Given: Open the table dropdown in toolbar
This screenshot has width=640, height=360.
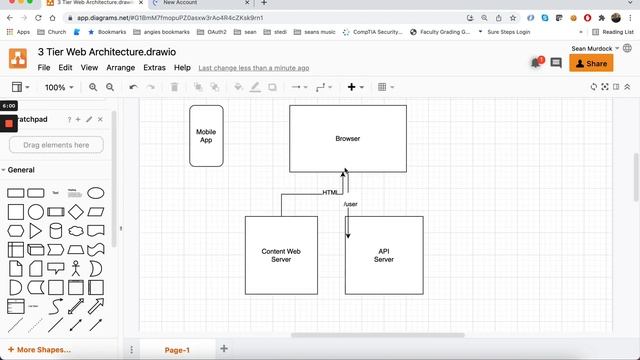Looking at the screenshot, I should click(x=386, y=87).
